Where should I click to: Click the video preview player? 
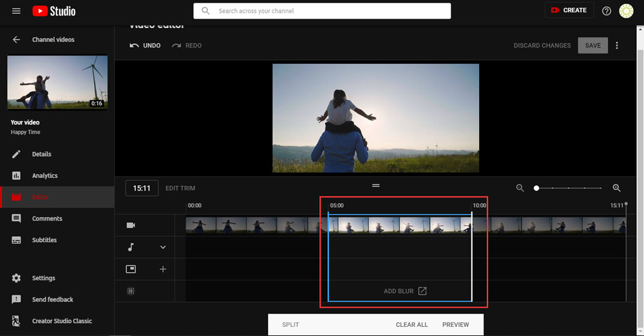[375, 118]
